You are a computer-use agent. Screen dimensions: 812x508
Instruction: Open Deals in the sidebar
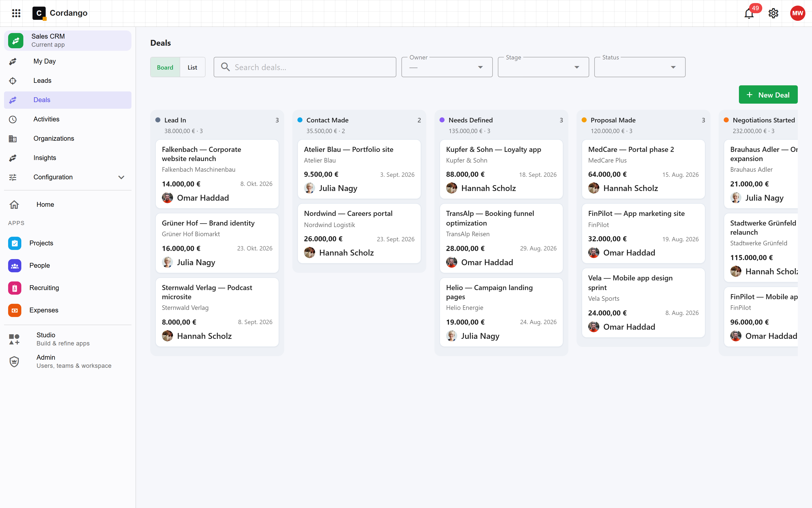click(68, 100)
